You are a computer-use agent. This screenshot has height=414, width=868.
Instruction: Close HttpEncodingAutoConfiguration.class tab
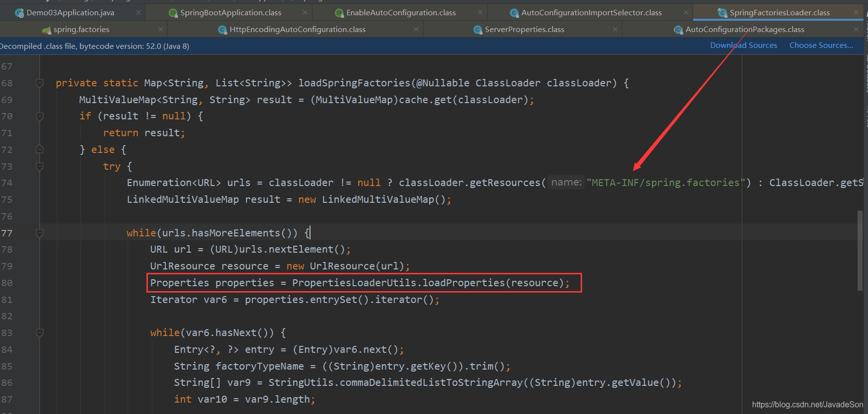tap(416, 30)
